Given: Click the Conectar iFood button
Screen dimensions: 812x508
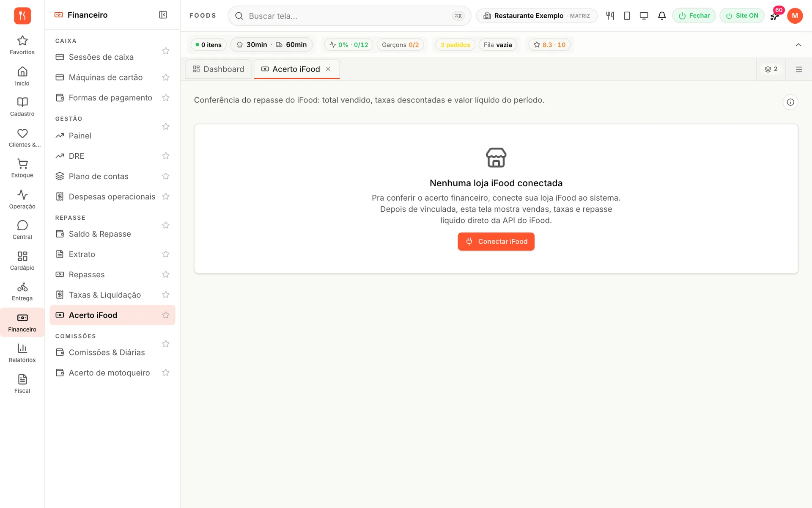Looking at the screenshot, I should pos(496,241).
